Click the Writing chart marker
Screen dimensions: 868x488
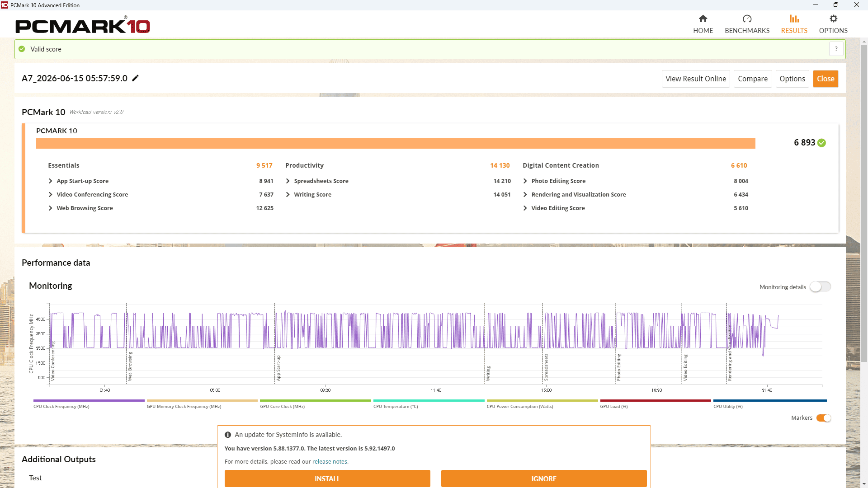488,374
